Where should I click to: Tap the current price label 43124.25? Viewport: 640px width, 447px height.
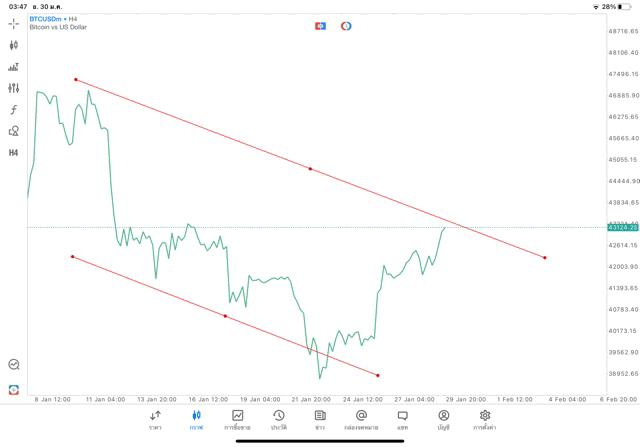coord(622,228)
